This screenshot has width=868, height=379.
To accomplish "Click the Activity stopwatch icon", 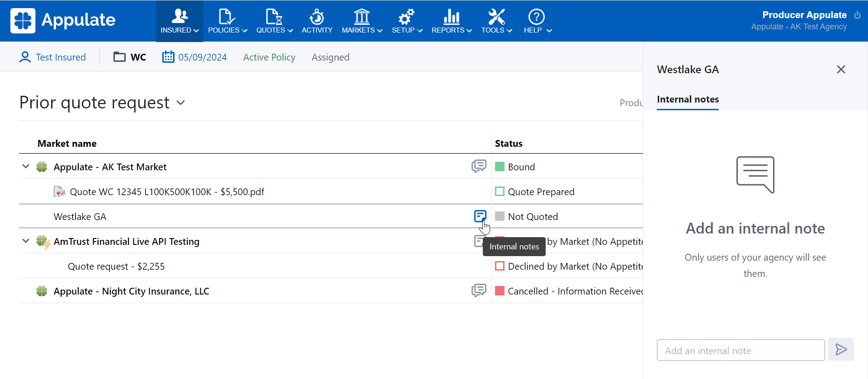I will click(x=316, y=17).
